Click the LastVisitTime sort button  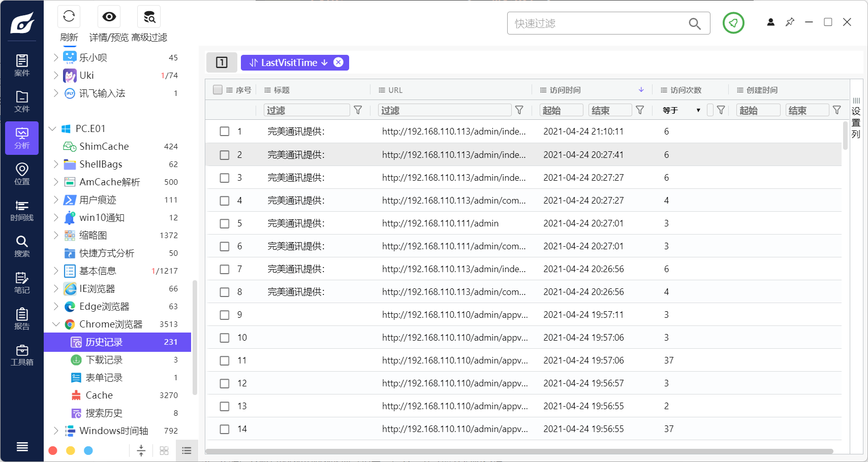tap(288, 62)
